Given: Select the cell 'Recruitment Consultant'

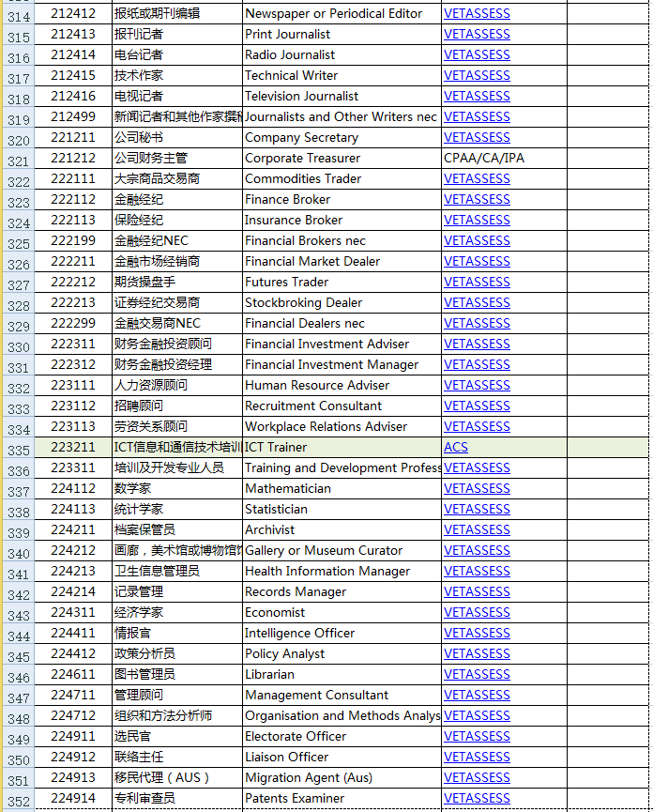Looking at the screenshot, I should pyautogui.click(x=342, y=406).
